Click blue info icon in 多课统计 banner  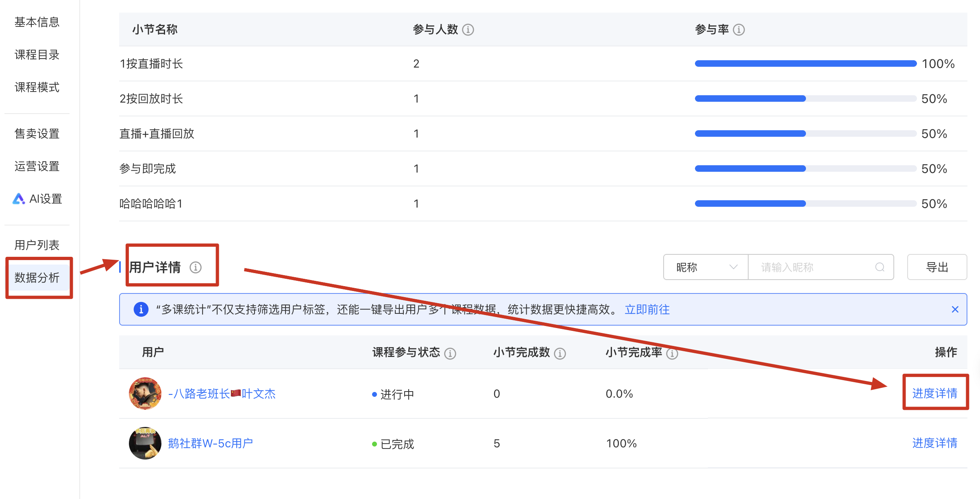click(141, 309)
